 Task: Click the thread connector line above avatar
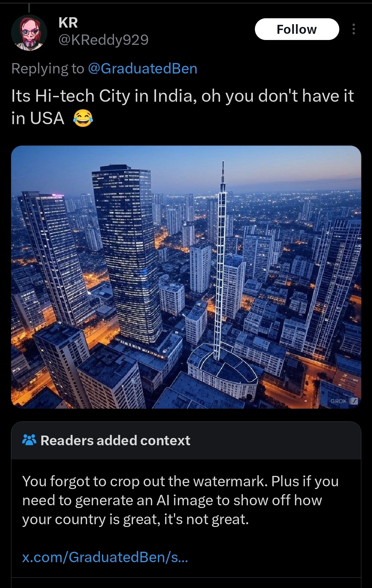point(29,8)
